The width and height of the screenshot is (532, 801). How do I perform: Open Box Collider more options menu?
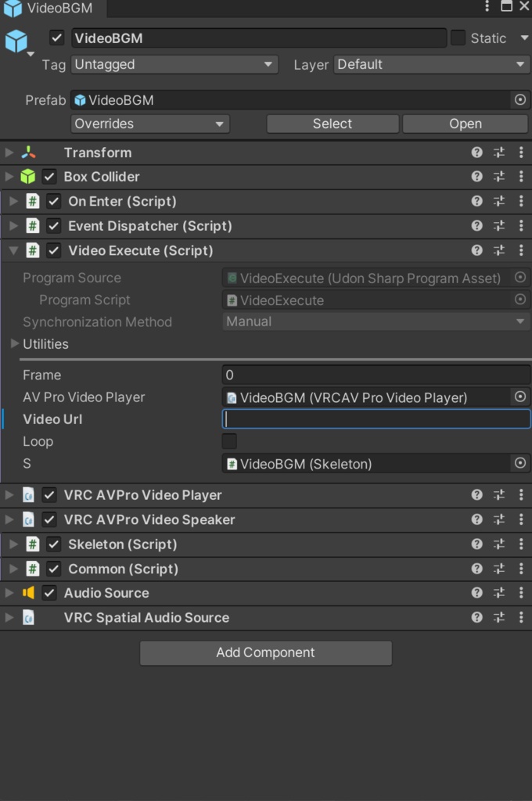pos(521,176)
